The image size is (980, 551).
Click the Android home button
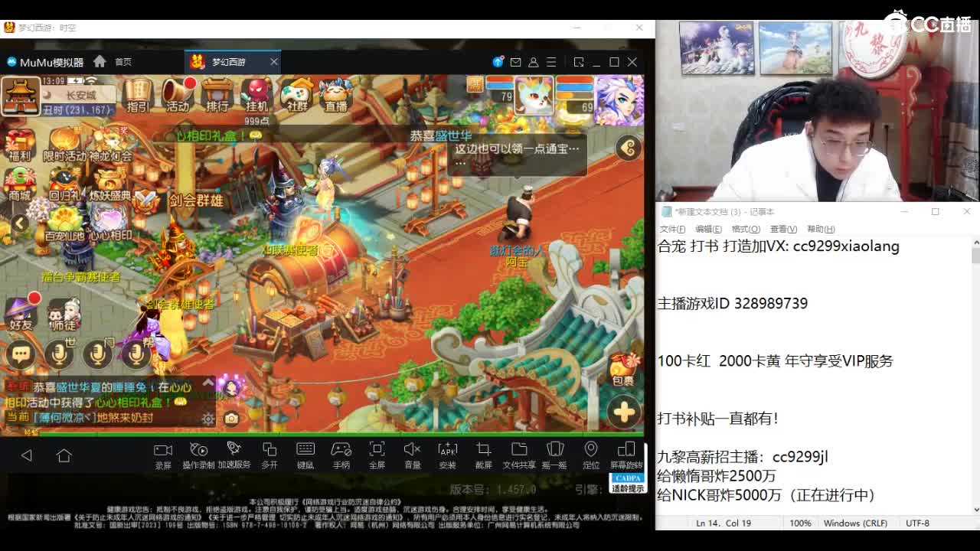(x=64, y=455)
